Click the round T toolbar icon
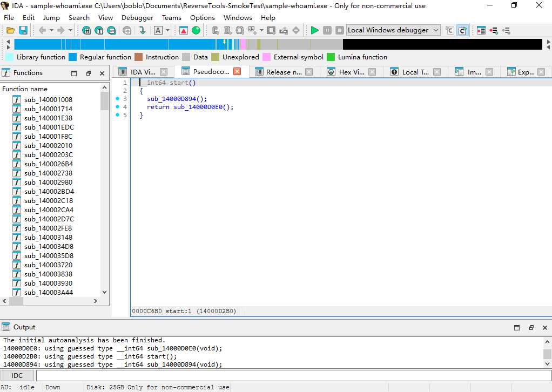 pyautogui.click(x=99, y=30)
